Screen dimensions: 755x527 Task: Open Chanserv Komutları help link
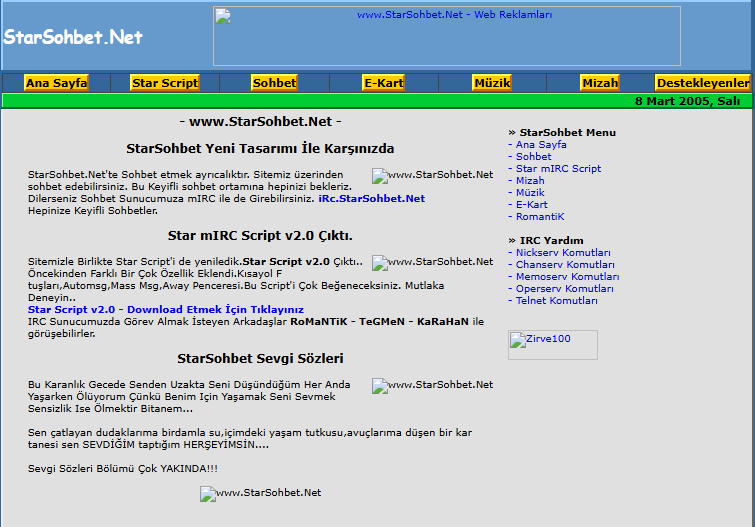point(565,264)
